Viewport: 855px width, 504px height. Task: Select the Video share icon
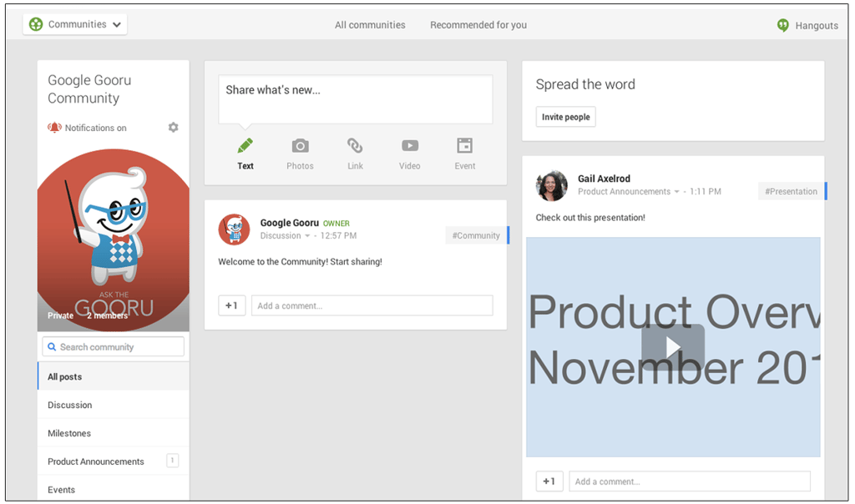pos(409,146)
